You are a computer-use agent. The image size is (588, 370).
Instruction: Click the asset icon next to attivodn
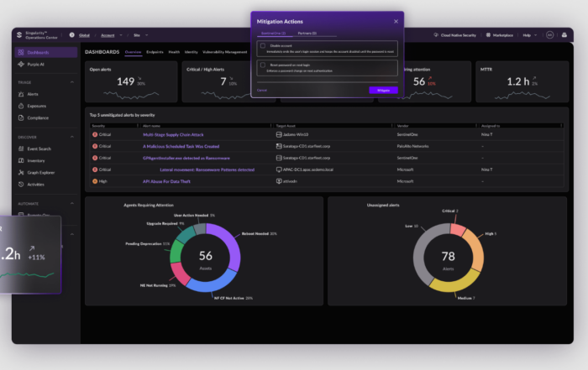coord(279,181)
